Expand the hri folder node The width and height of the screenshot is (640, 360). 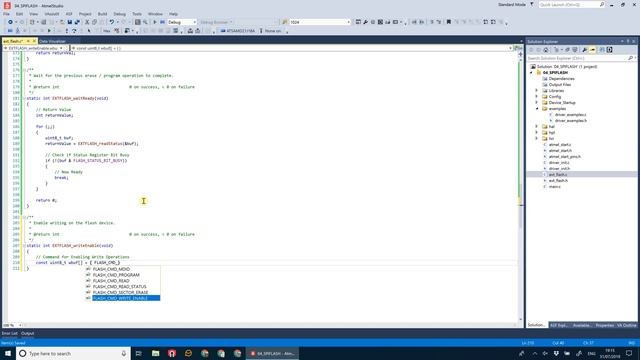pos(537,138)
